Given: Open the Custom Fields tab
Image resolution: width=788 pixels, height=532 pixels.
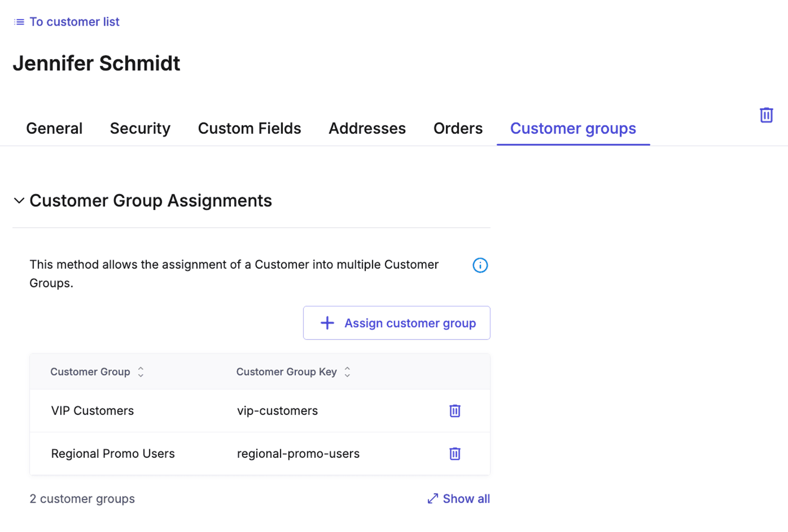Looking at the screenshot, I should pyautogui.click(x=249, y=128).
